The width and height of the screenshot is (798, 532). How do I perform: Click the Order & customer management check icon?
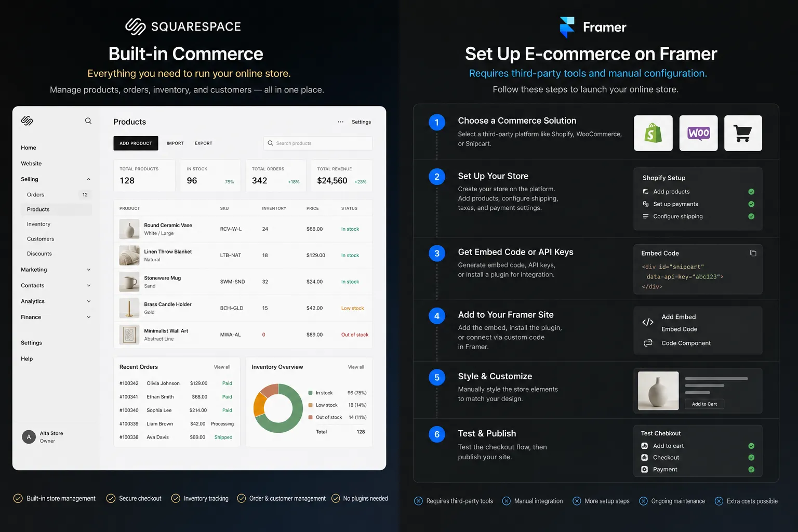point(242,498)
